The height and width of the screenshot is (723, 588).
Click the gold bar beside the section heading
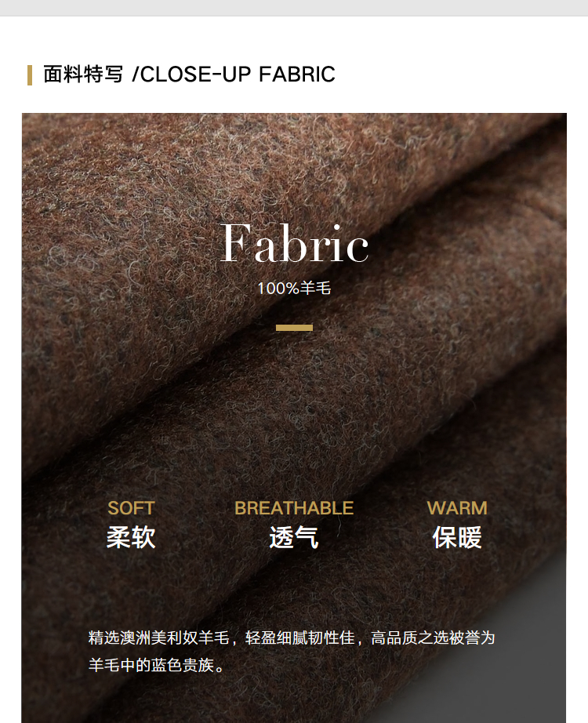pos(30,75)
